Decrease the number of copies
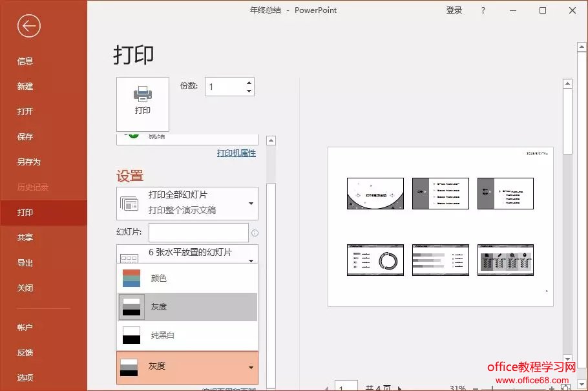The width and height of the screenshot is (588, 391). tap(249, 91)
